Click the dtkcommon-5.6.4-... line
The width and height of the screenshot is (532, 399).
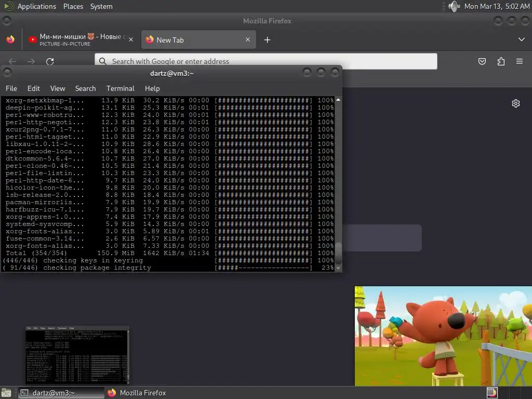(x=170, y=159)
